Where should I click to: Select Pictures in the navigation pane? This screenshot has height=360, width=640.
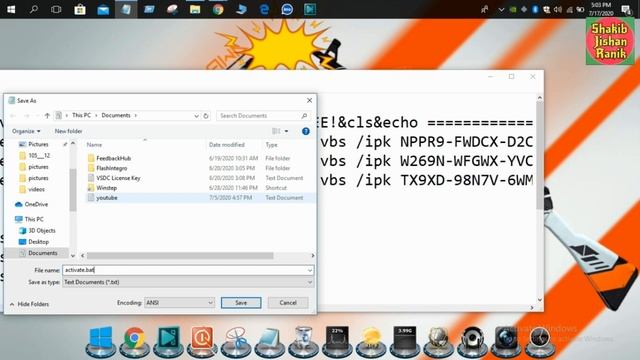[38, 144]
